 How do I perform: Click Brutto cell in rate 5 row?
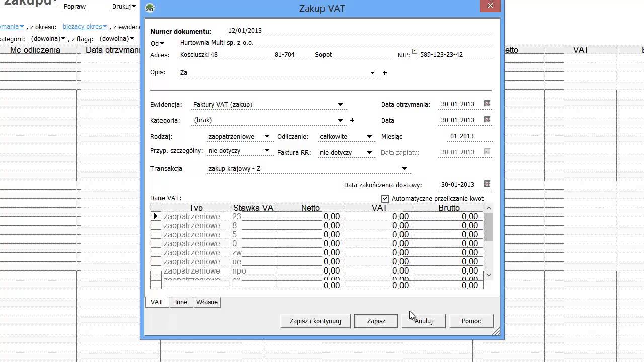(448, 235)
